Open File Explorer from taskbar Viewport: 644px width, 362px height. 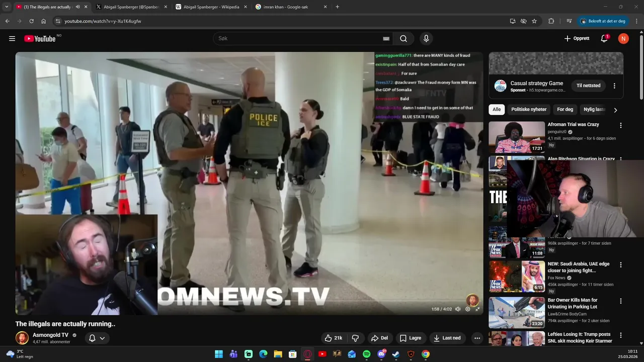pos(278,354)
